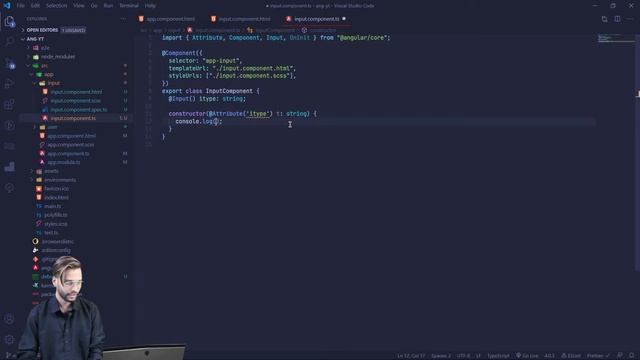Click the Go Live status bar button
640x360 pixels.
(527, 356)
